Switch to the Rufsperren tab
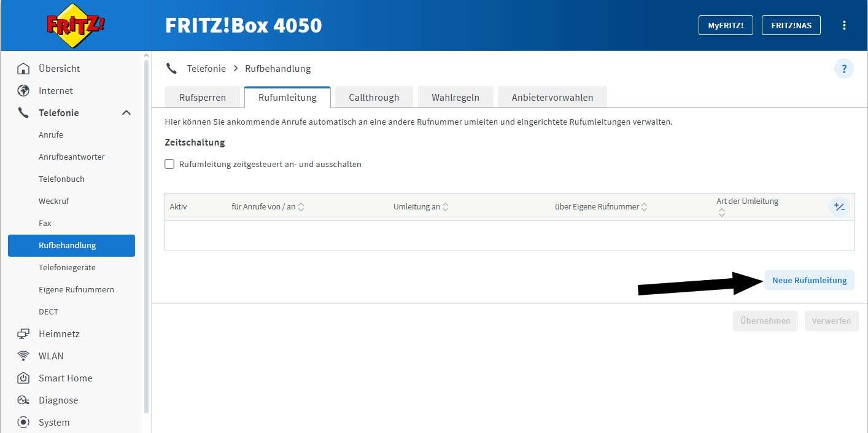The image size is (868, 433). (x=203, y=97)
